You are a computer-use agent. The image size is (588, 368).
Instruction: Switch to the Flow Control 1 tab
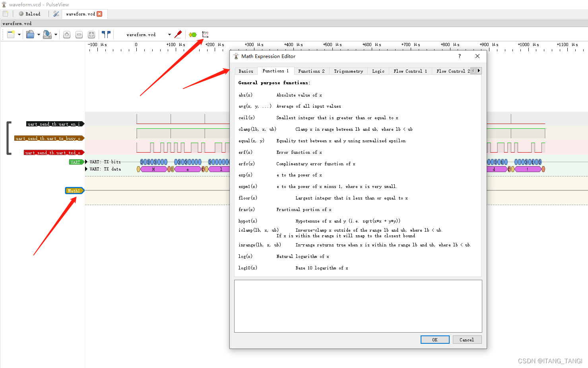click(x=410, y=71)
